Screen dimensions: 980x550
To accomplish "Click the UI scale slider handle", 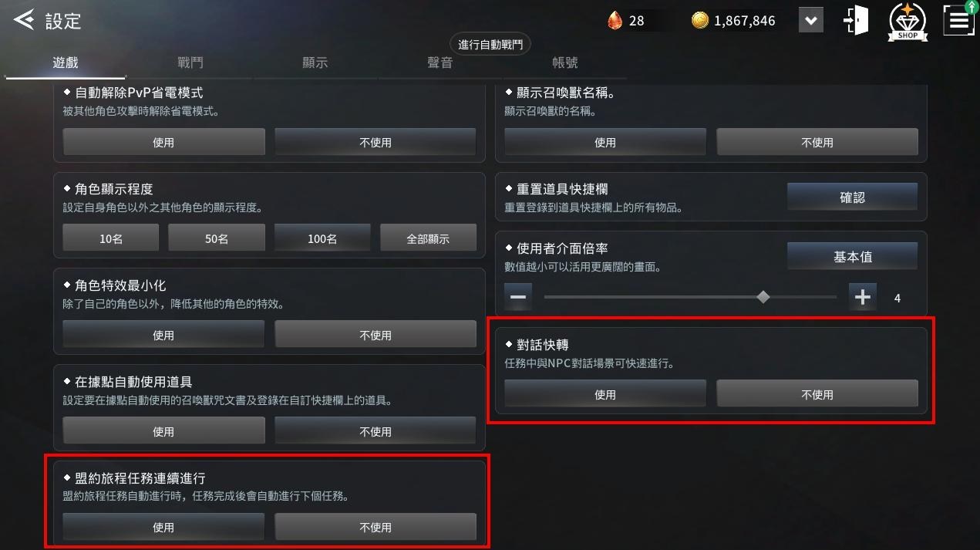I will coord(763,297).
